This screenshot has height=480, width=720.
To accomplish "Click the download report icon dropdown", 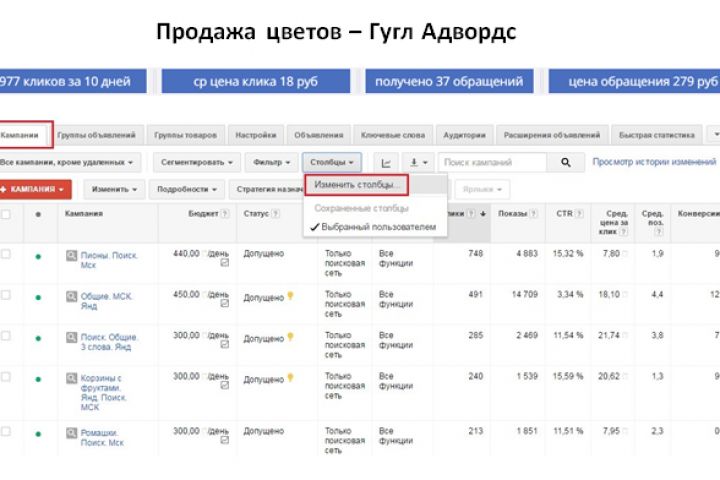I will click(x=418, y=163).
